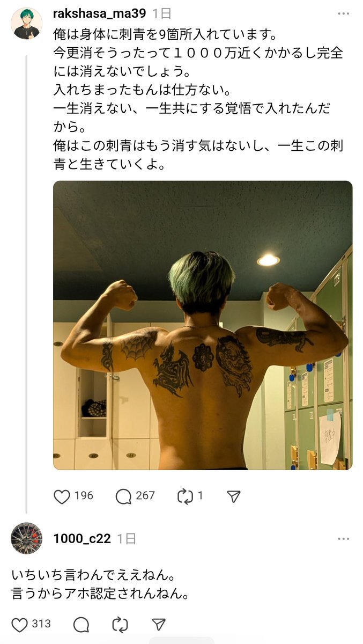
Task: Select the 1日 timestamp on rakshasa_ma39 post
Action: (x=163, y=13)
